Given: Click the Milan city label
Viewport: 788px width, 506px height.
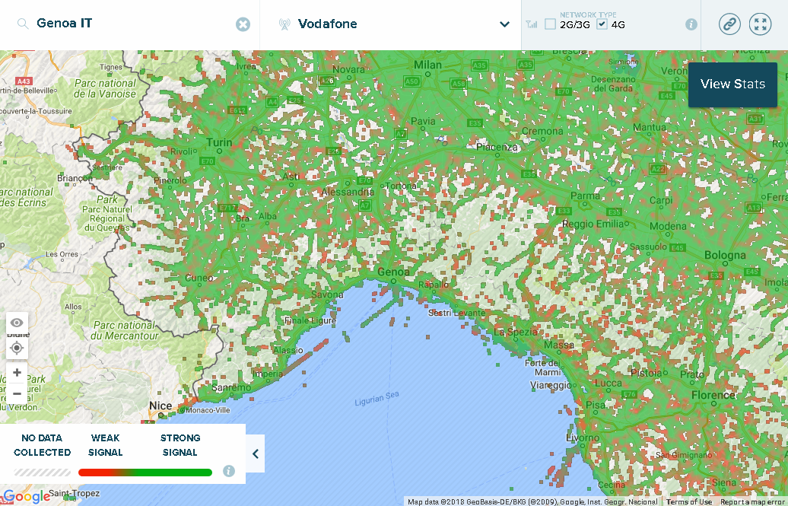Looking at the screenshot, I should click(x=428, y=65).
